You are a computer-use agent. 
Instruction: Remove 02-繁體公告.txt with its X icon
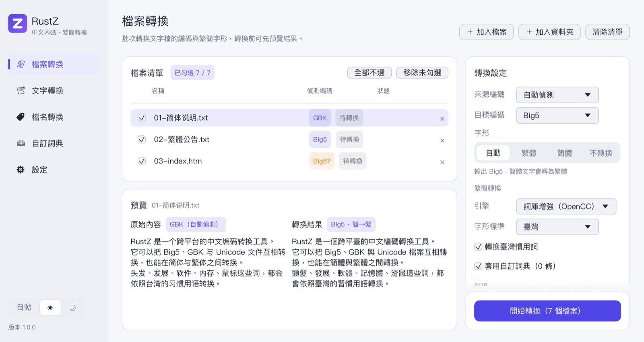(442, 140)
